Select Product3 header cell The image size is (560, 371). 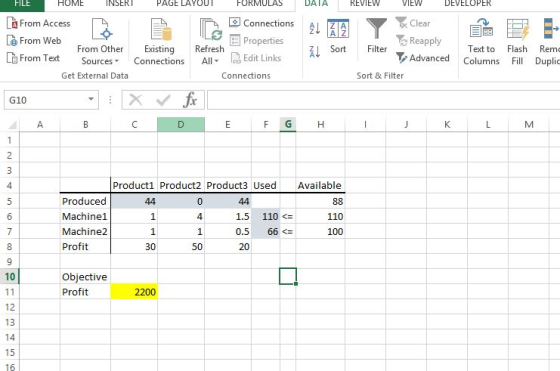tap(228, 185)
